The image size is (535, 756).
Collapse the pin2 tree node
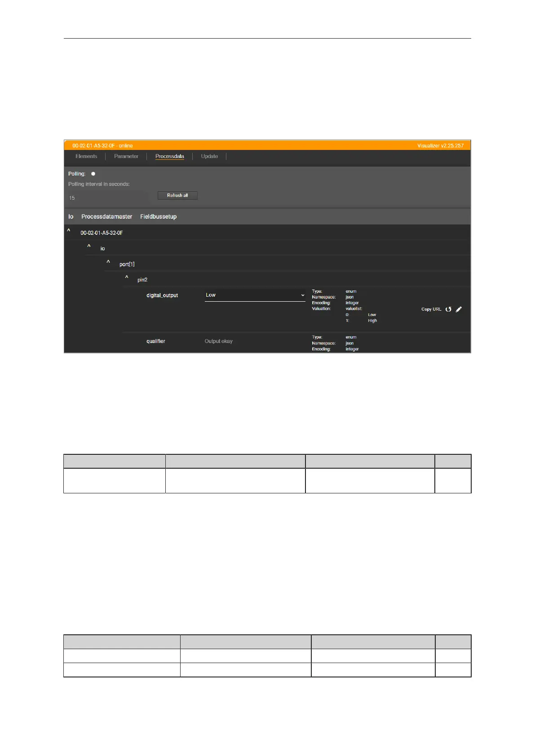(127, 277)
